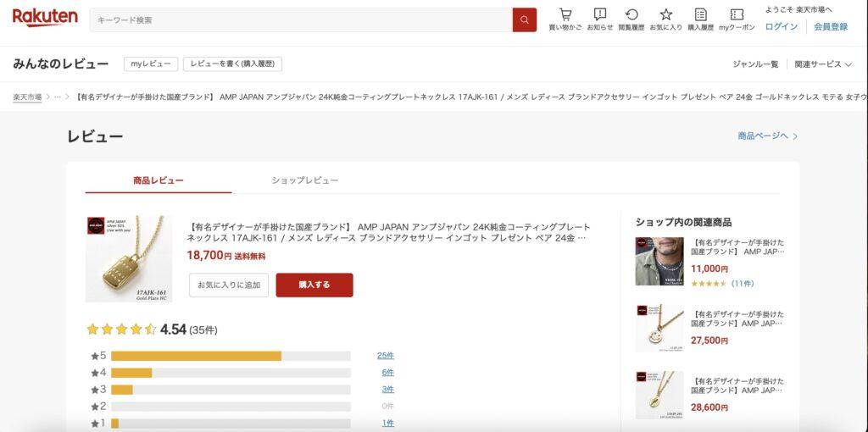Select the 商品レビュー tab

159,180
